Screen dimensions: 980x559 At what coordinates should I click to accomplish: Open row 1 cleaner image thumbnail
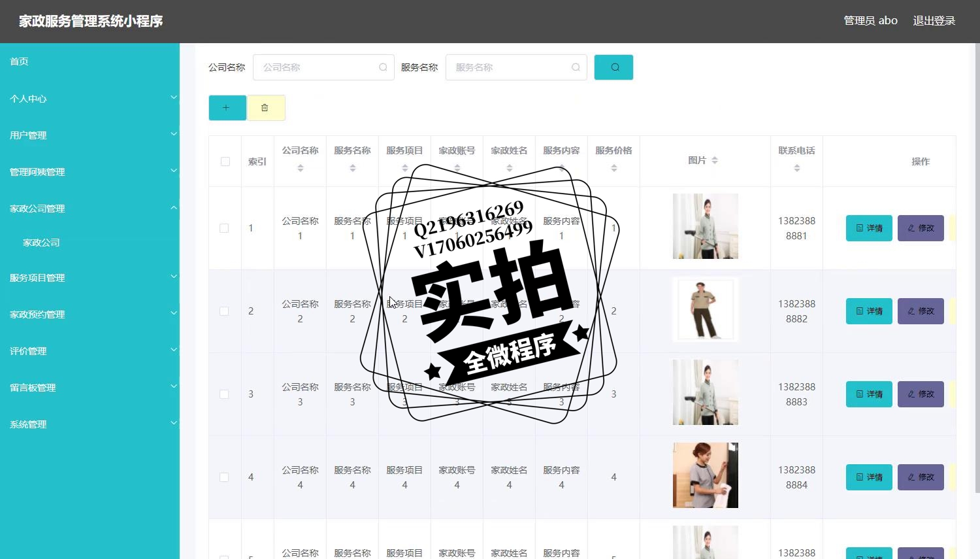(x=706, y=226)
